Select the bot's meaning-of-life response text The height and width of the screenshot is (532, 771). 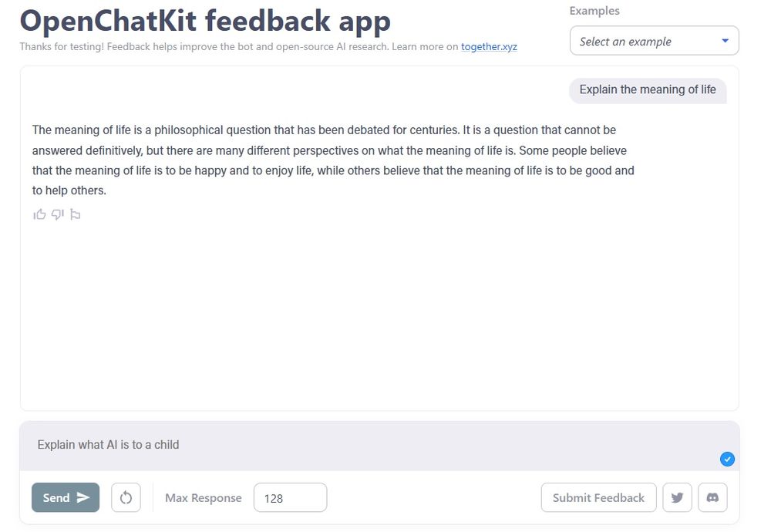332,160
